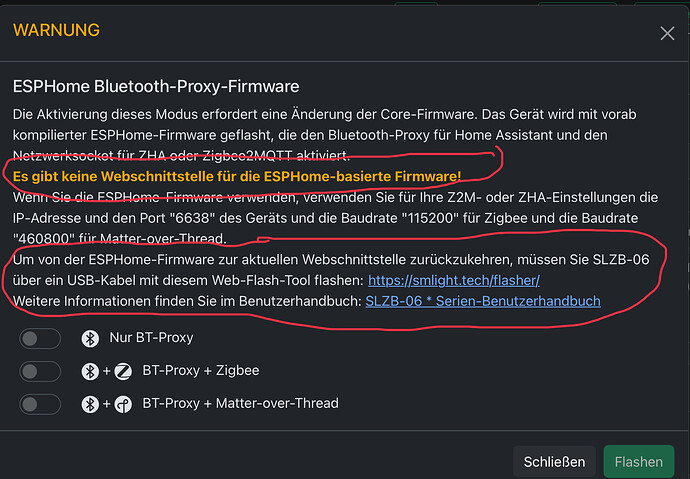
Task: Click the ESPHome Bluetooth-Proxy-Firmware heading
Action: tap(156, 87)
